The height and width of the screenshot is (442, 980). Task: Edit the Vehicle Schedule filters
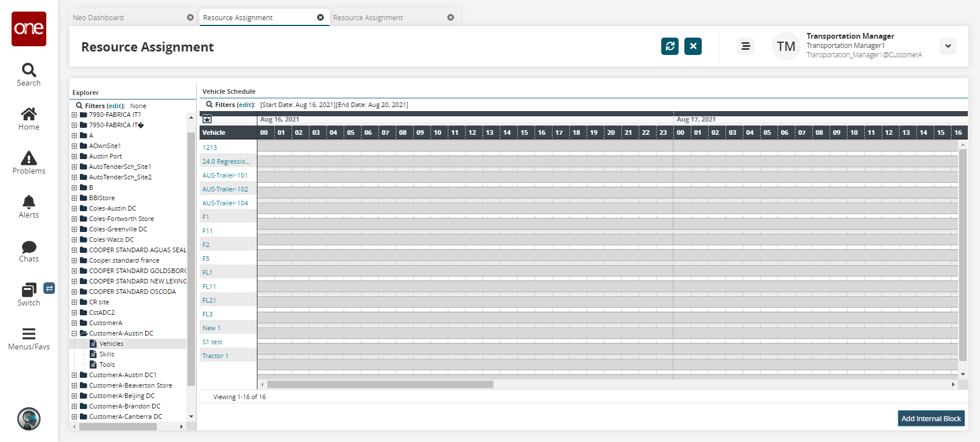click(x=246, y=105)
